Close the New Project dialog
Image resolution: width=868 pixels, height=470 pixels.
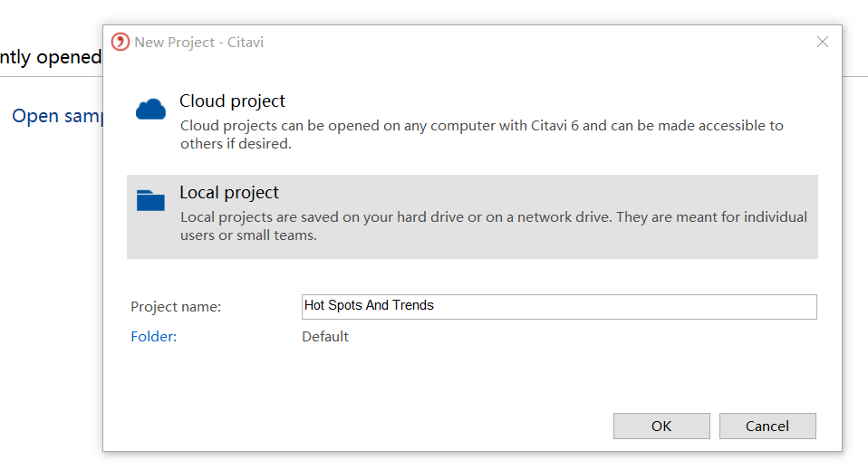pyautogui.click(x=823, y=42)
